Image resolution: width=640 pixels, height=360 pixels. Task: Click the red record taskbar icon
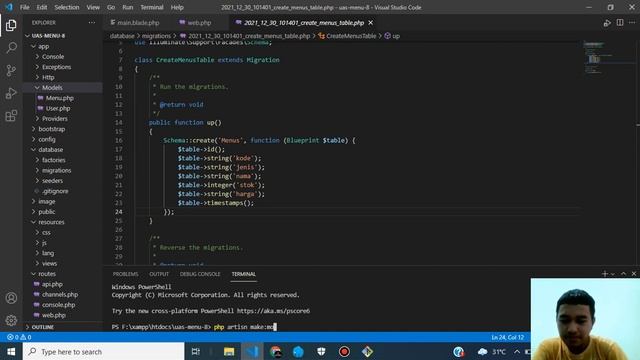click(344, 351)
